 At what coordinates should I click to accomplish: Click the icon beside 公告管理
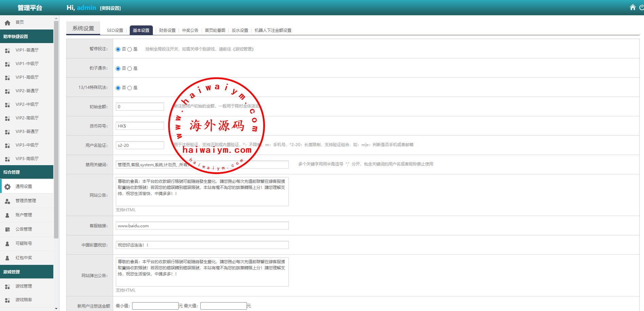(x=7, y=229)
